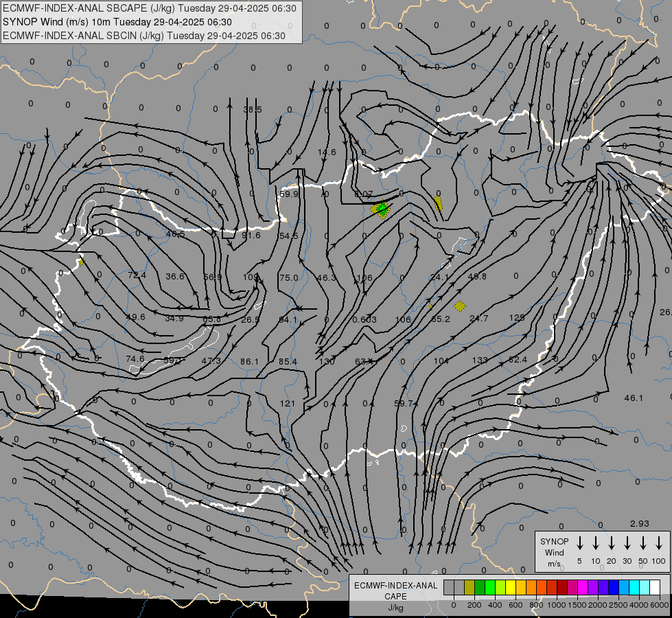Click the 86.1 value on the map
This screenshot has width=672, height=618.
[x=249, y=362]
